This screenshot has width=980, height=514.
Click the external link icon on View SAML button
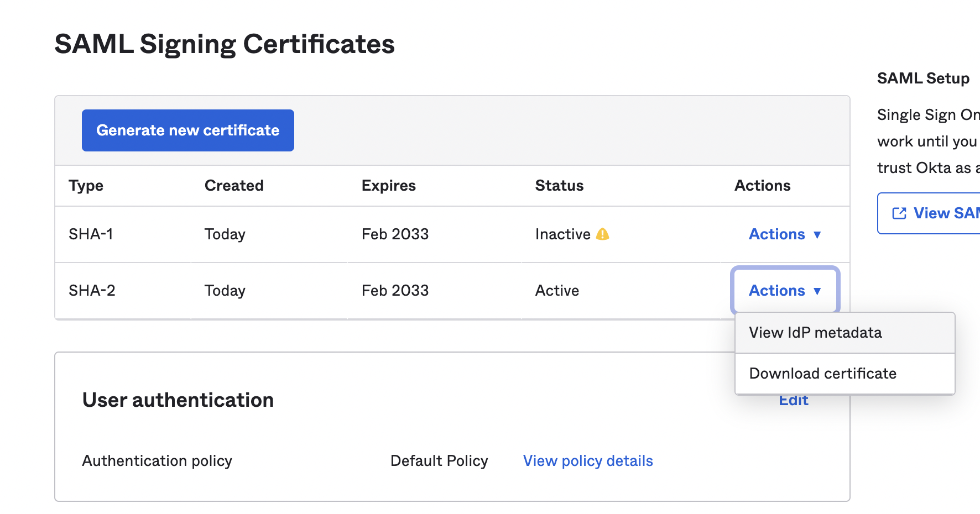click(x=899, y=213)
